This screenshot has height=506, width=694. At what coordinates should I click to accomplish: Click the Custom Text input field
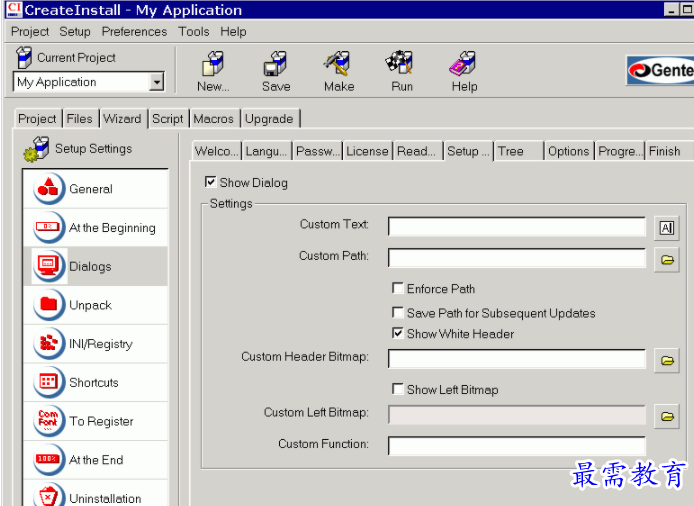[x=517, y=227]
